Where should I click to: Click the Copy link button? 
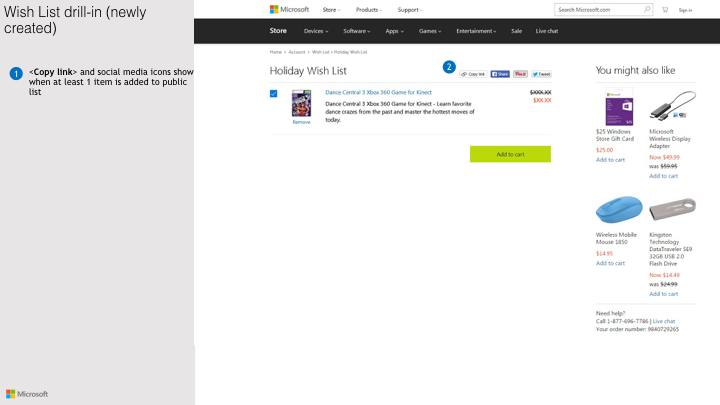click(473, 74)
